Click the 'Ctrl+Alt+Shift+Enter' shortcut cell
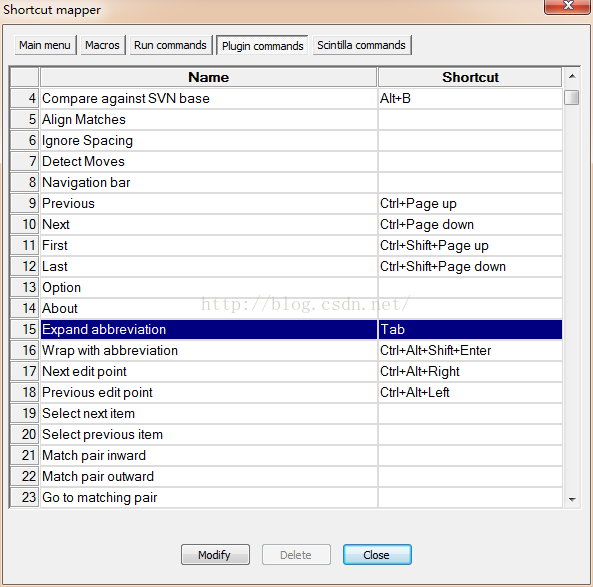The height and width of the screenshot is (587, 593). pyautogui.click(x=470, y=351)
